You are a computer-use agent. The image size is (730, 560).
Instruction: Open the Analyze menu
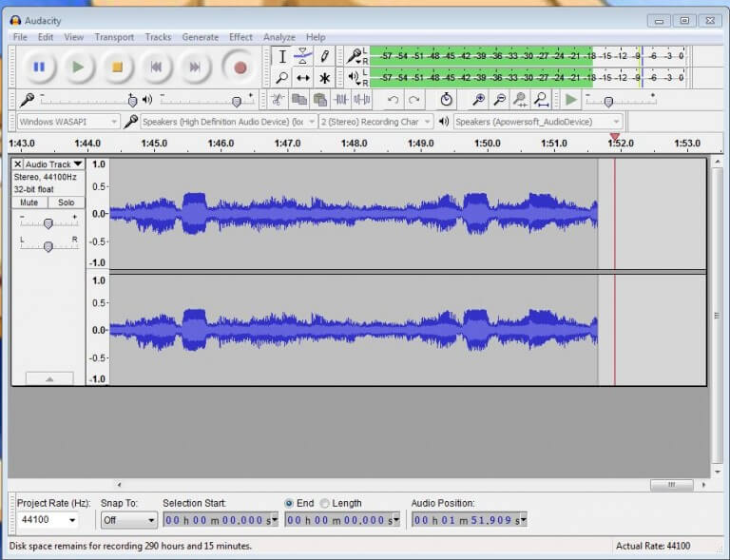[x=279, y=37]
